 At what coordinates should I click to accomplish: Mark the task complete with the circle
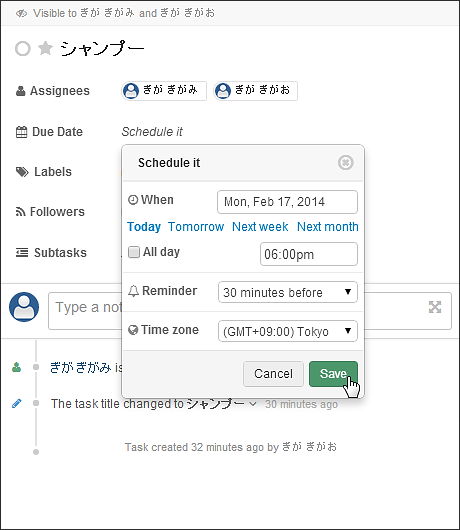coord(23,48)
